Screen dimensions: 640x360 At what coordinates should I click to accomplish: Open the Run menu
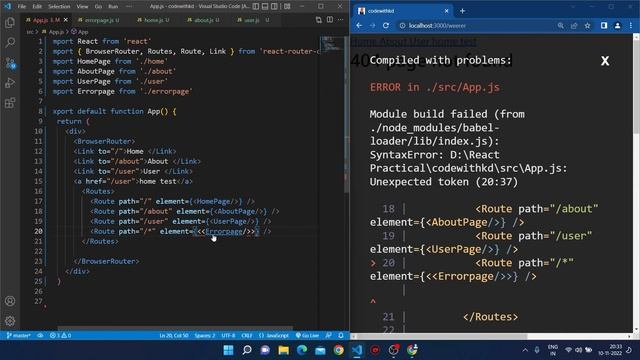(113, 7)
